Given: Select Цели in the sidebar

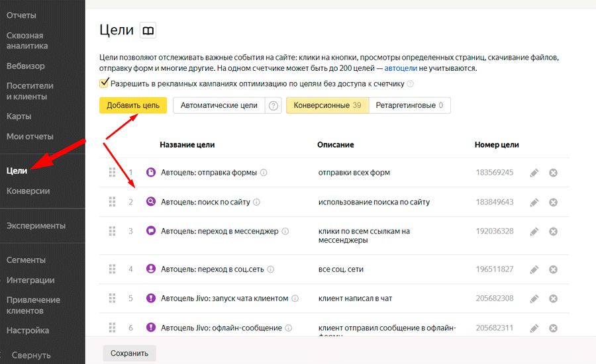Looking at the screenshot, I should click(17, 171).
